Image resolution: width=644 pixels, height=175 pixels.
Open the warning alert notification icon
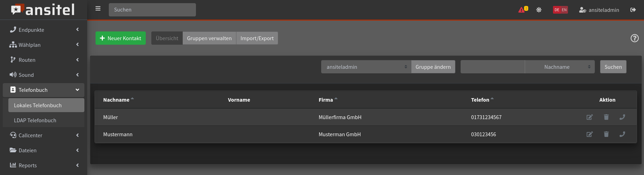click(x=522, y=10)
